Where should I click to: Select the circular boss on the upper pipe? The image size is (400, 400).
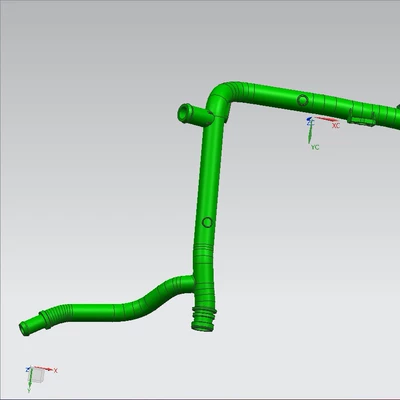(x=303, y=100)
